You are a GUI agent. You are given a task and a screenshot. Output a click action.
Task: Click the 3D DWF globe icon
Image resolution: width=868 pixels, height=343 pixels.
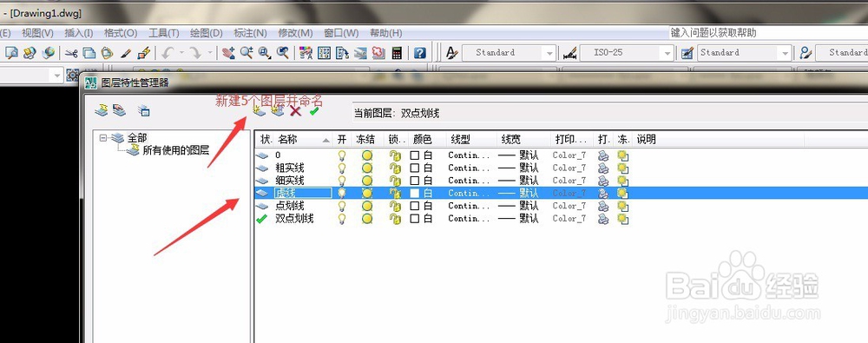pos(49,53)
